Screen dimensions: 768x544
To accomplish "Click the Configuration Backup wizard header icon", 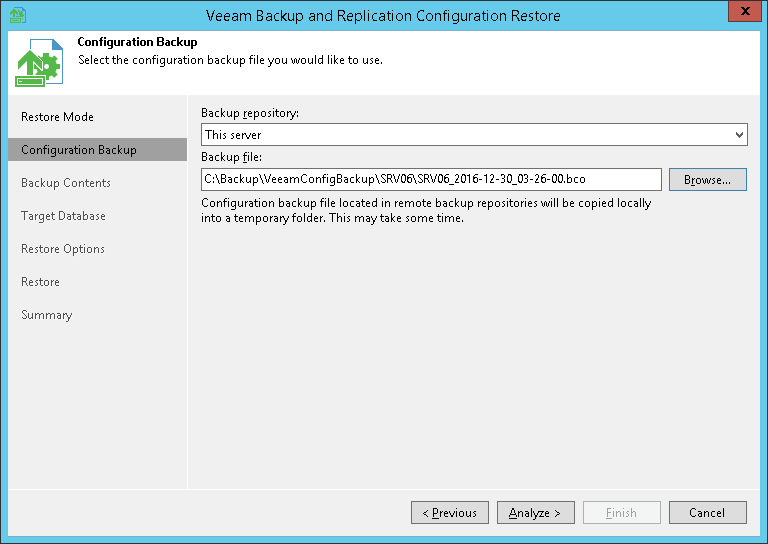I will (40, 64).
